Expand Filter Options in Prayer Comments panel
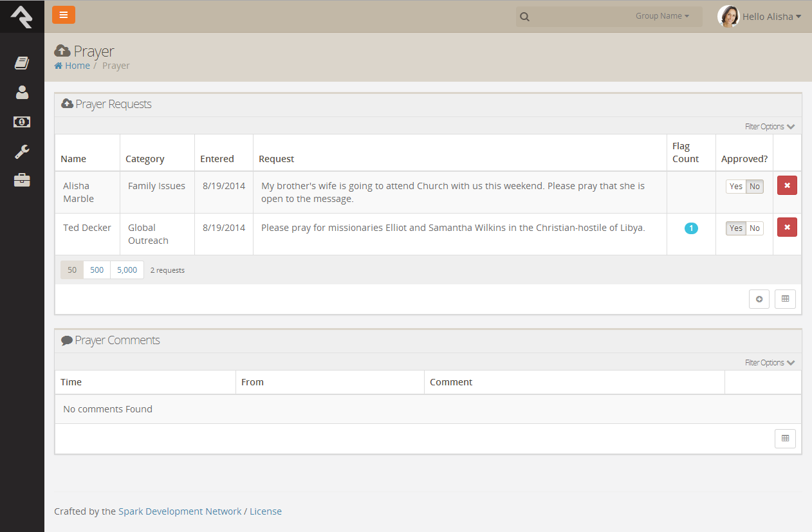This screenshot has height=532, width=812. tap(770, 362)
